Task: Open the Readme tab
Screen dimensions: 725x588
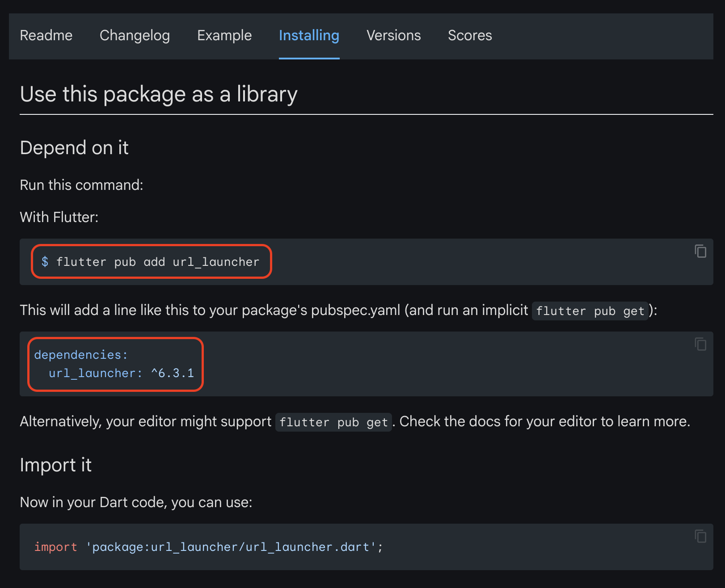Action: coord(46,35)
